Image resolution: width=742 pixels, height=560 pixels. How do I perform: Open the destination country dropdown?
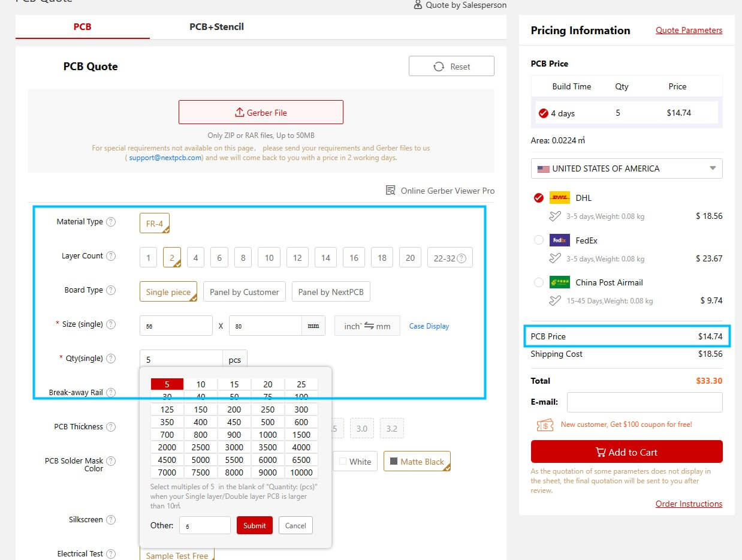[626, 168]
